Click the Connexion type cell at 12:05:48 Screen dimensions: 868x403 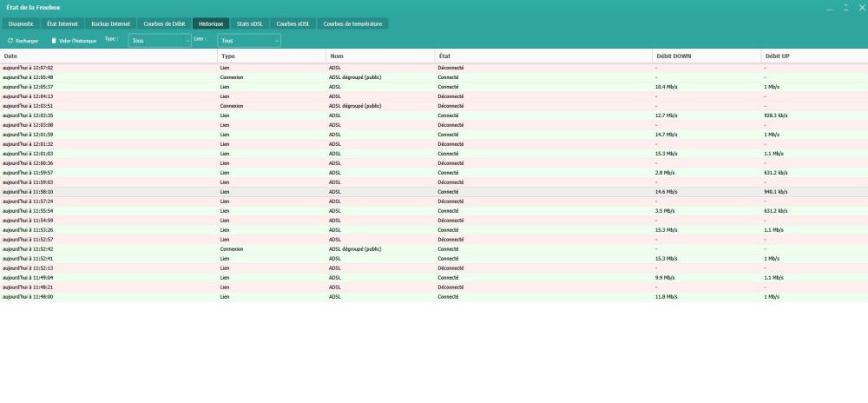tap(232, 77)
